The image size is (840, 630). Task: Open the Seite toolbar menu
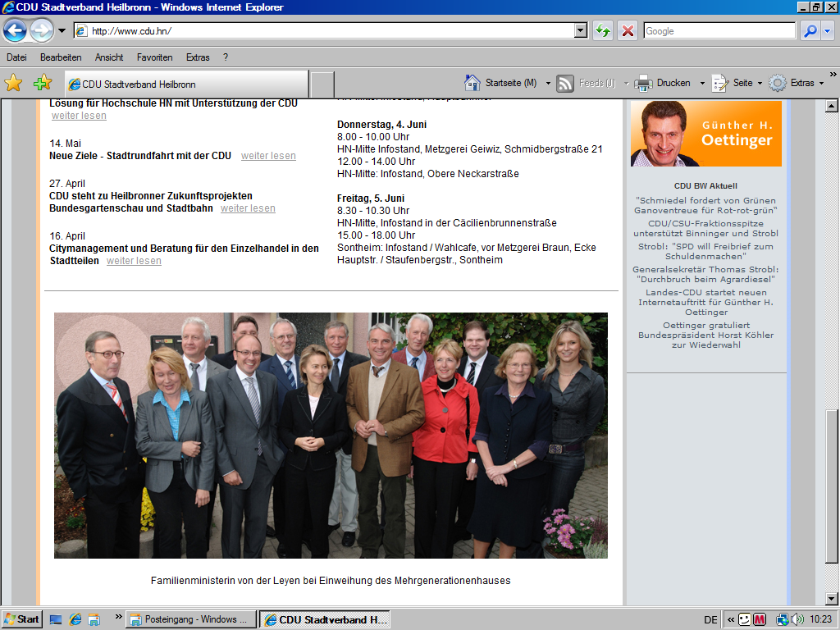737,83
